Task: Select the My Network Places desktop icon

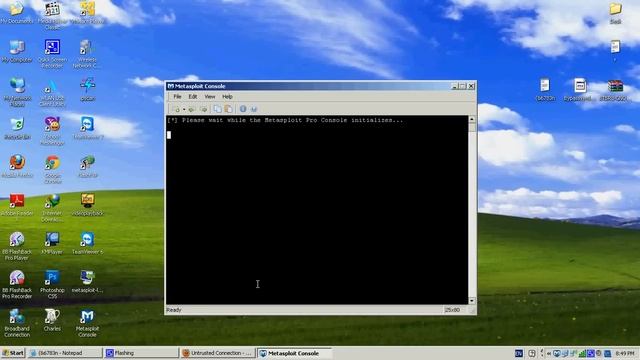Action: pyautogui.click(x=17, y=92)
